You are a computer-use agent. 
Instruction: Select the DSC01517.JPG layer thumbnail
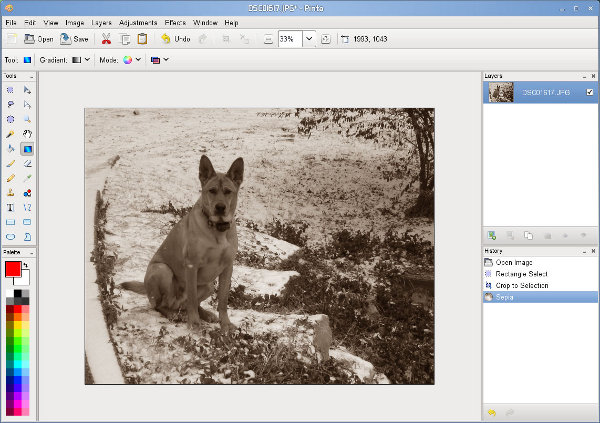point(500,92)
